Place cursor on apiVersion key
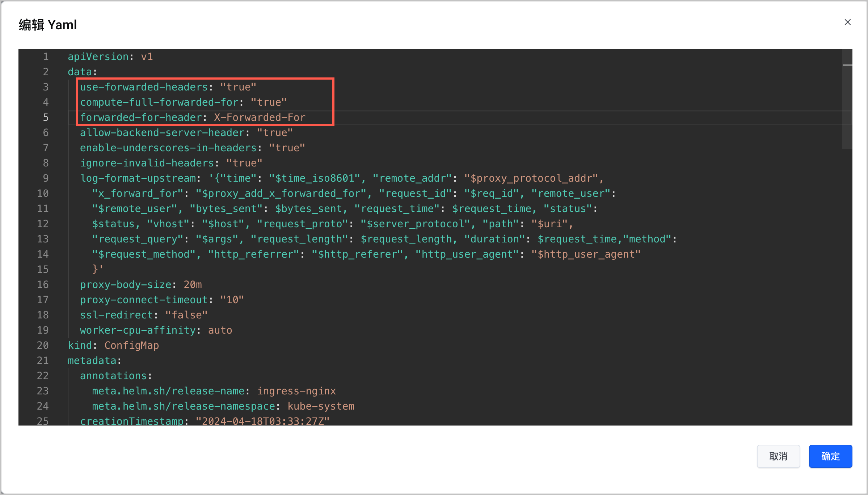The image size is (868, 495). [98, 56]
